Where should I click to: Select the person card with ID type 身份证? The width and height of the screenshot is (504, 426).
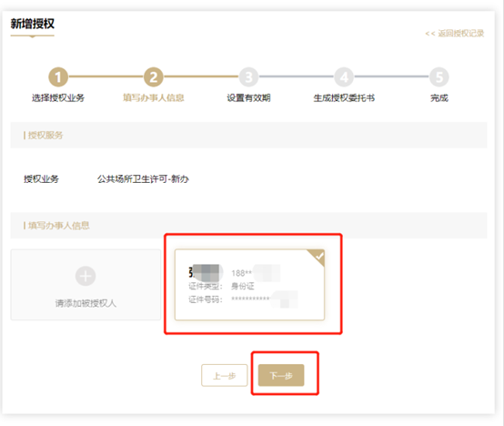(x=249, y=285)
